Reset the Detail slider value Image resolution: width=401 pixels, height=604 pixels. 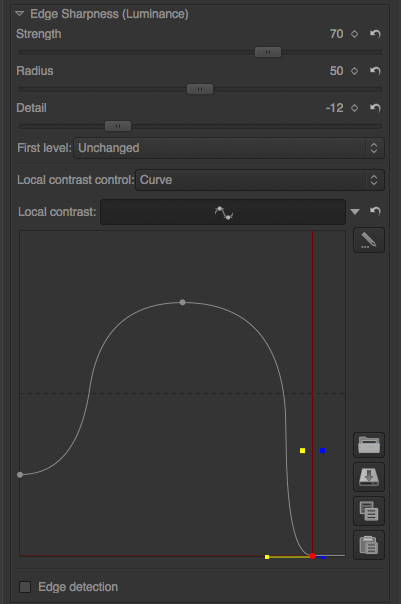(375, 108)
